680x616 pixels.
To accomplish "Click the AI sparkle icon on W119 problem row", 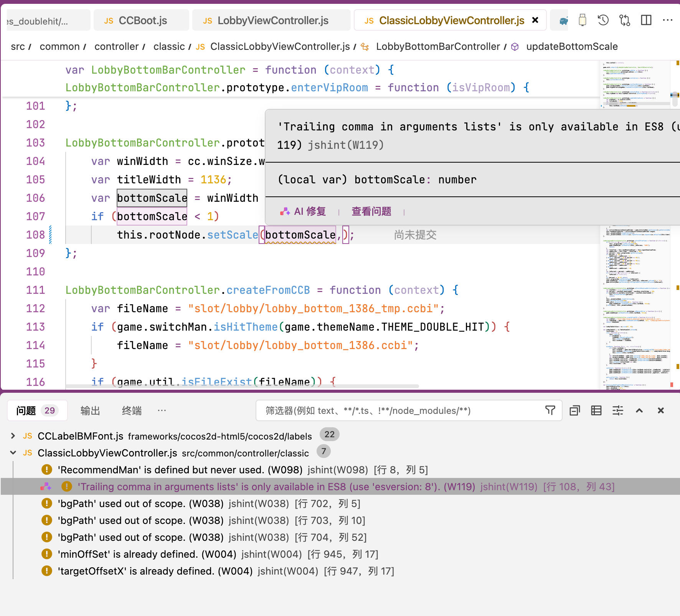I will tap(46, 487).
